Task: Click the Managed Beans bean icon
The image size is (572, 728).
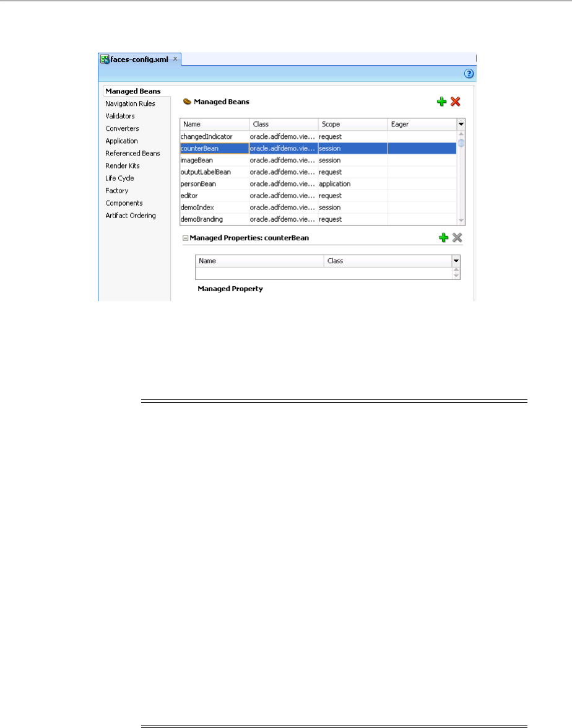Action: (x=188, y=102)
